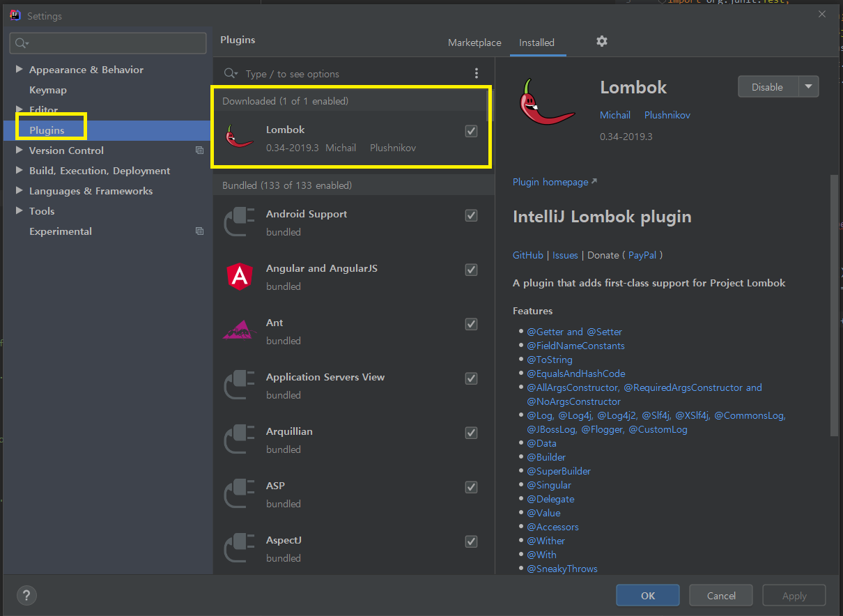
Task: Click the Experimental project-level icon
Action: click(199, 231)
